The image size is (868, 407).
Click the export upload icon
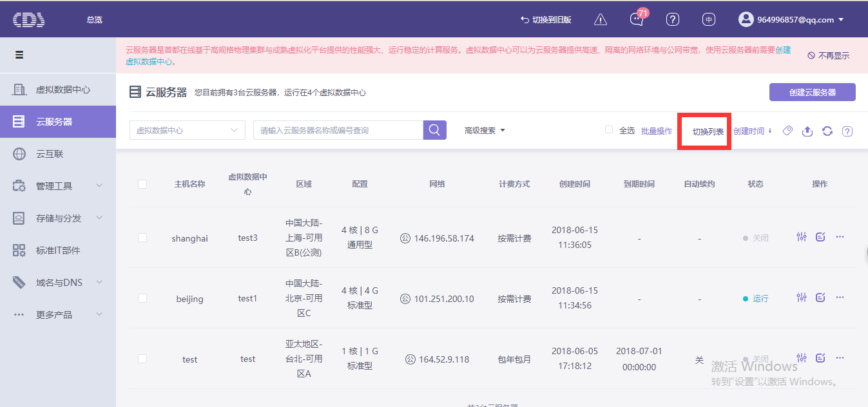pos(807,131)
